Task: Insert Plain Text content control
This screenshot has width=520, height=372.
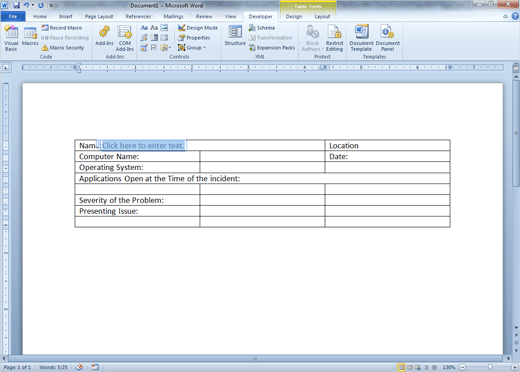Action: coord(154,28)
